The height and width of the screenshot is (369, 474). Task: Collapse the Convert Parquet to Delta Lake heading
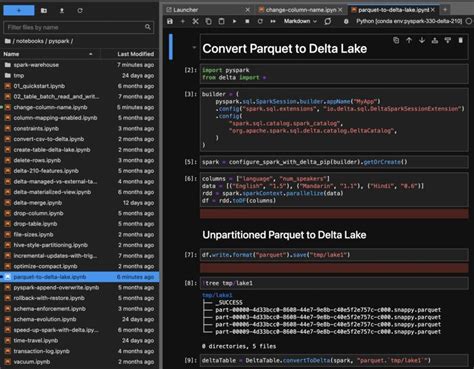pyautogui.click(x=194, y=47)
